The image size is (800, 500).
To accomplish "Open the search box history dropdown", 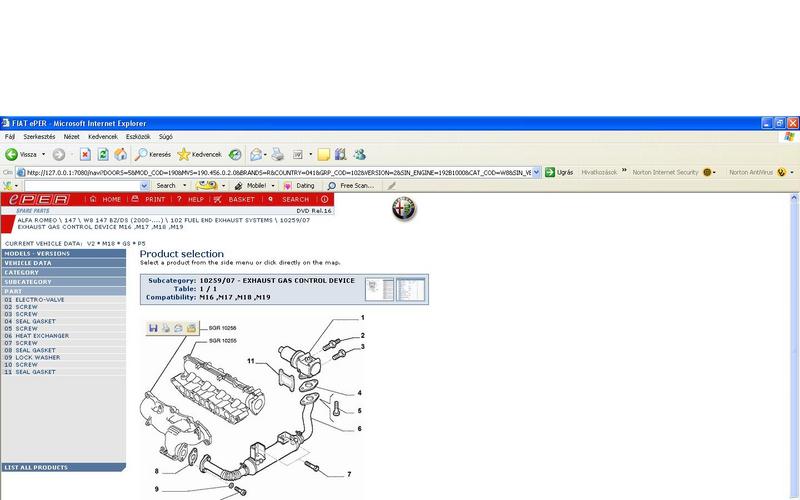I will tap(144, 186).
